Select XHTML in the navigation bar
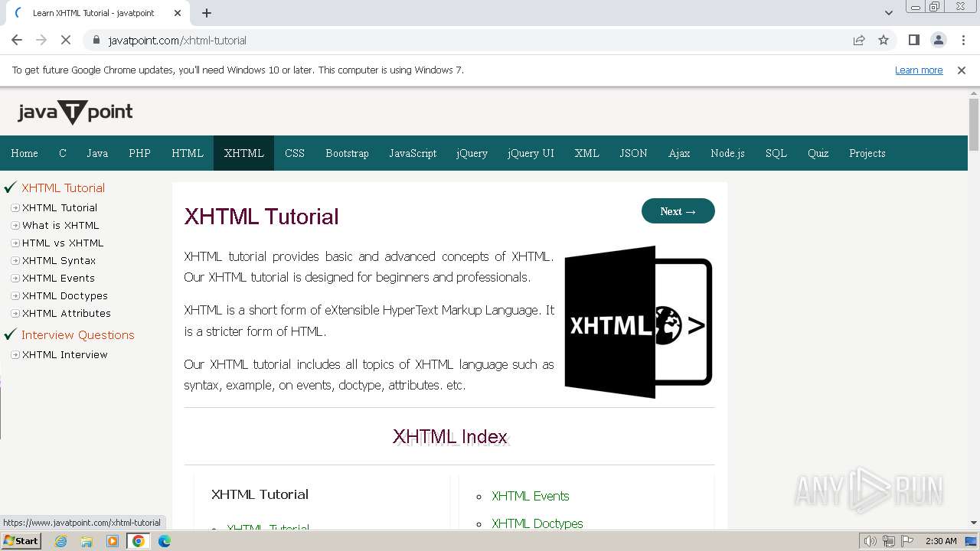The image size is (980, 551). pos(244,153)
